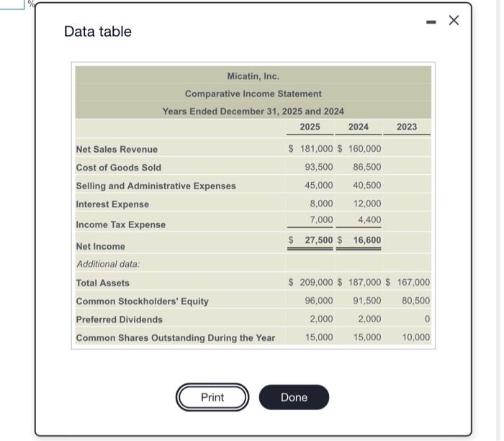Click the 'Net Sales Revenue' row label

click(117, 150)
